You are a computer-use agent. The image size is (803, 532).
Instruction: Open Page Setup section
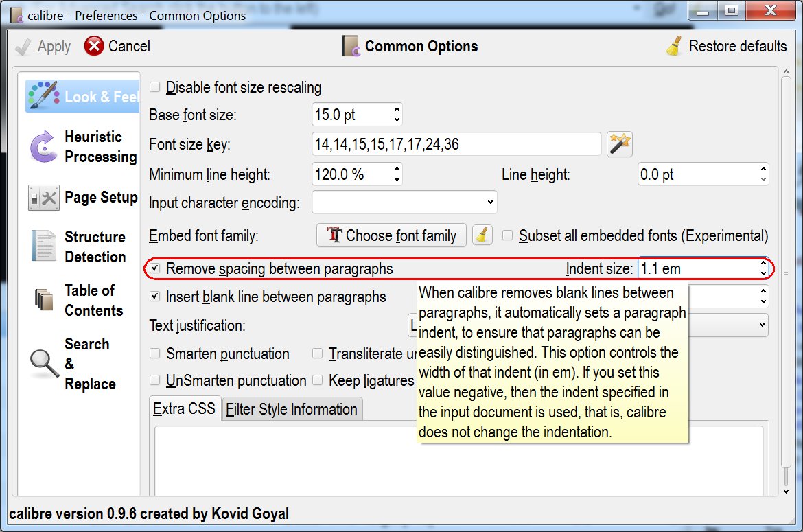83,198
